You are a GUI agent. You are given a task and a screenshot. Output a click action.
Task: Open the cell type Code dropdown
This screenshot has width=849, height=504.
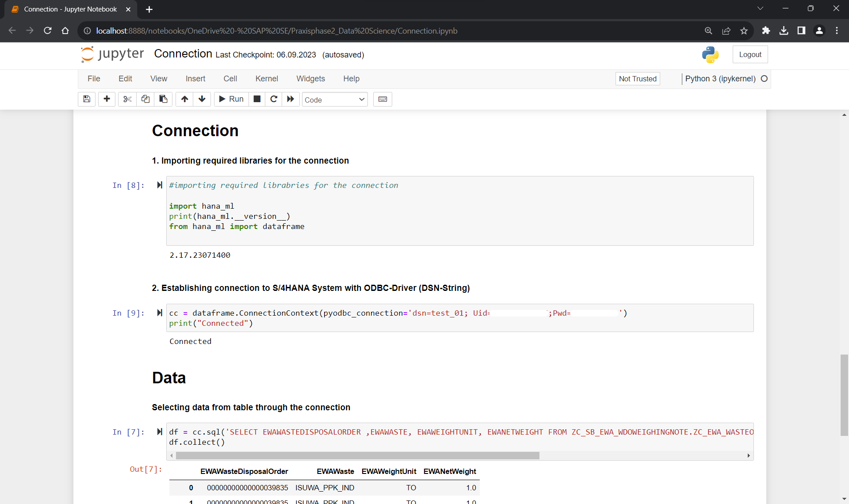(335, 99)
